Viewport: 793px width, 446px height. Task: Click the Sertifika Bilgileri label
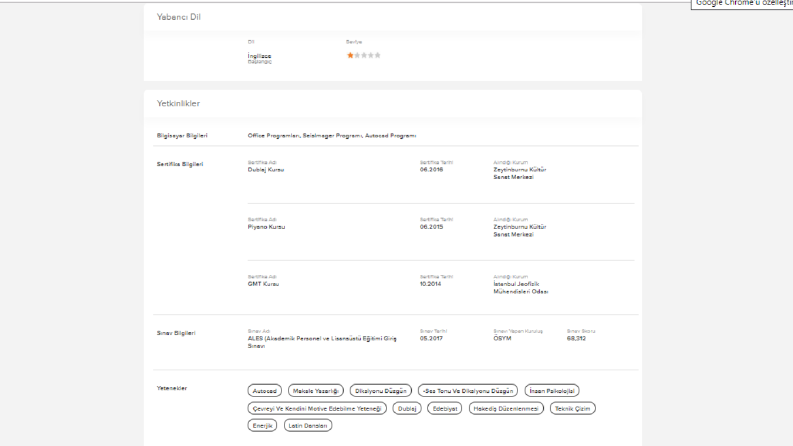[180, 164]
